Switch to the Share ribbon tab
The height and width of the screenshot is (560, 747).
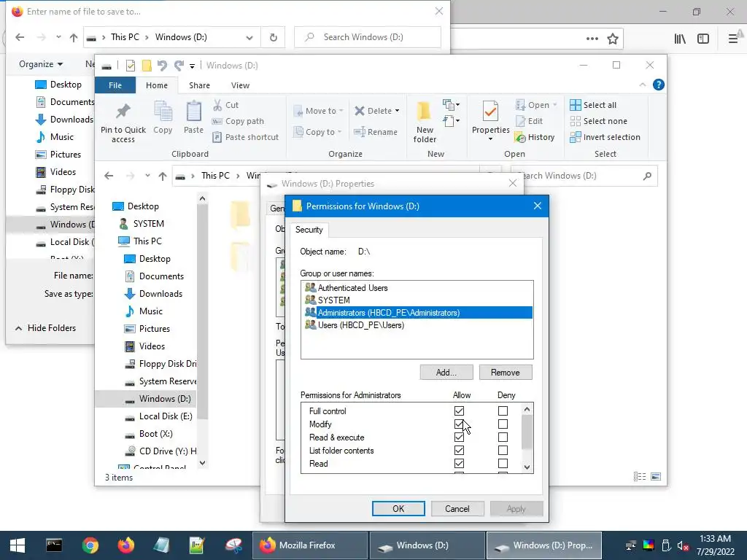[x=199, y=85]
